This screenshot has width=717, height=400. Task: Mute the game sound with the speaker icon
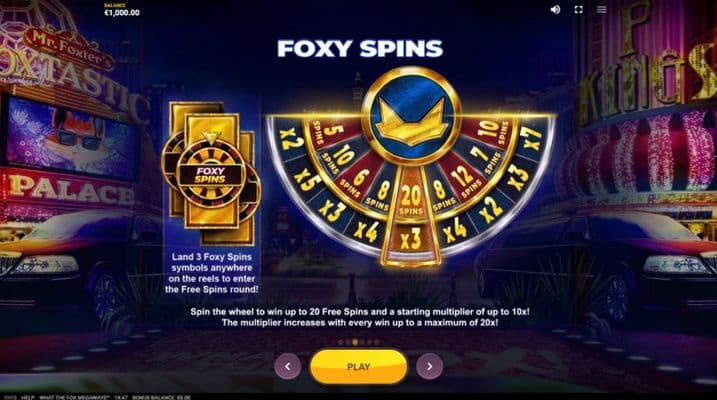[555, 10]
